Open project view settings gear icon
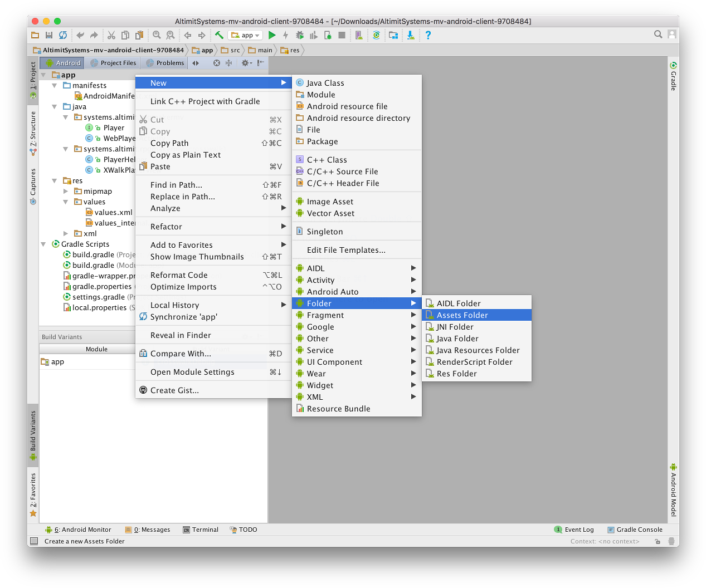This screenshot has height=588, width=706. point(246,63)
